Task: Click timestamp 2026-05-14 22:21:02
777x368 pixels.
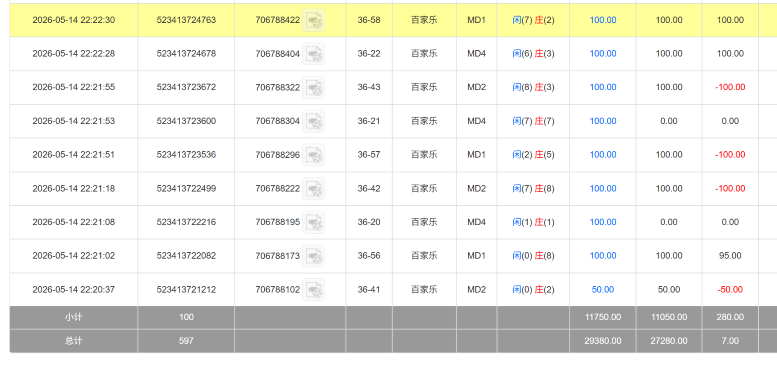Action: [x=74, y=256]
